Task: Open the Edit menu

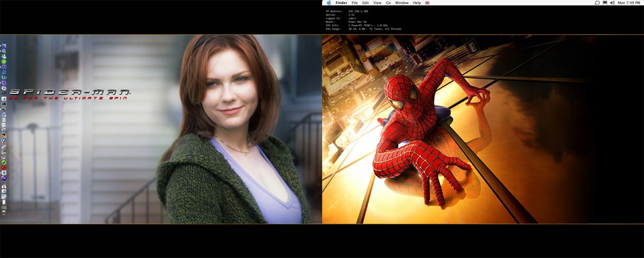Action: [365, 3]
